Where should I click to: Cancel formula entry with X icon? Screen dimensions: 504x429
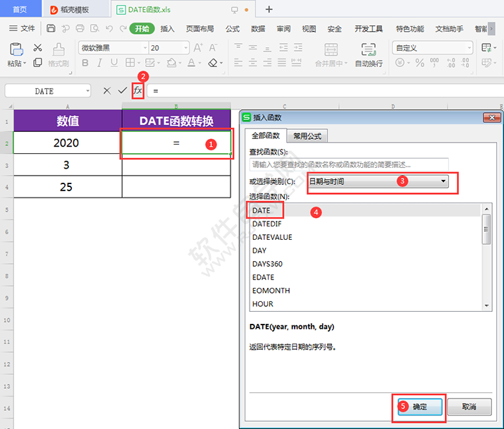point(107,91)
